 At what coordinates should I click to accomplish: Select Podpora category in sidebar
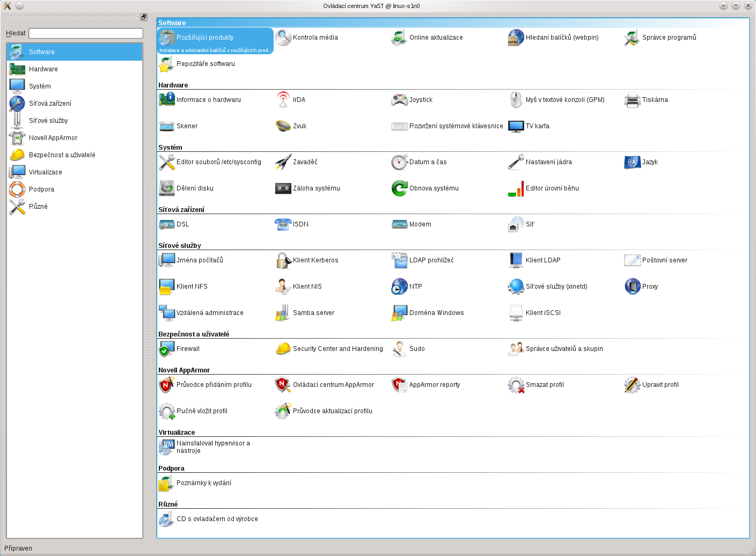tap(75, 189)
